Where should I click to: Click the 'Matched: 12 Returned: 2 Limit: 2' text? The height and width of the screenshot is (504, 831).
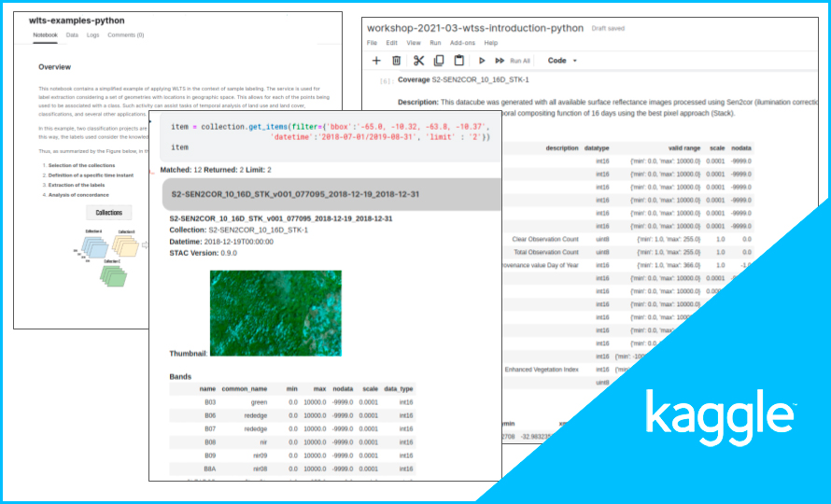(216, 170)
